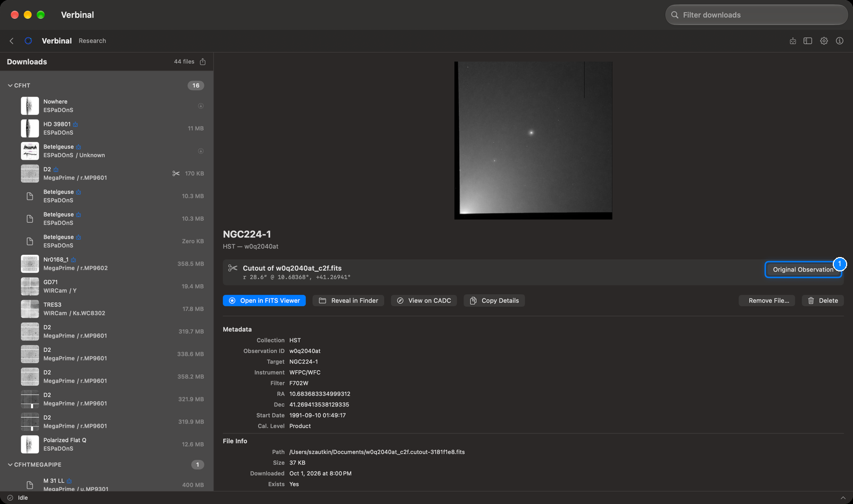Viewport: 853px width, 504px height.
Task: Click the Start Date value 1991-09-10 01:49:17
Action: click(x=318, y=416)
